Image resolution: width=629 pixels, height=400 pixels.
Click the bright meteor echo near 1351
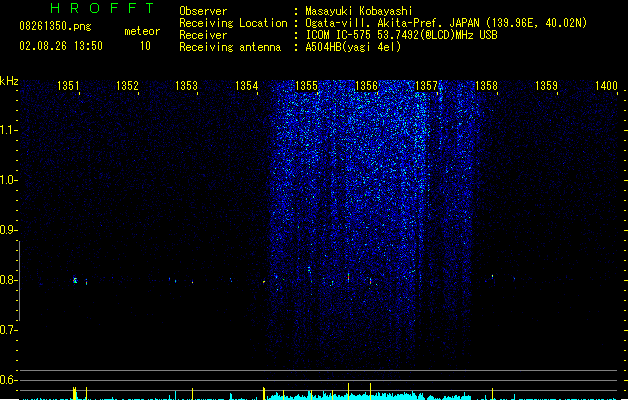(75, 280)
